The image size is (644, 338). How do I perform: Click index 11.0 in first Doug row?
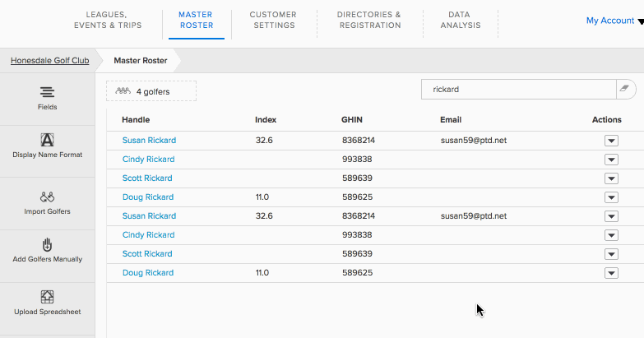[262, 197]
